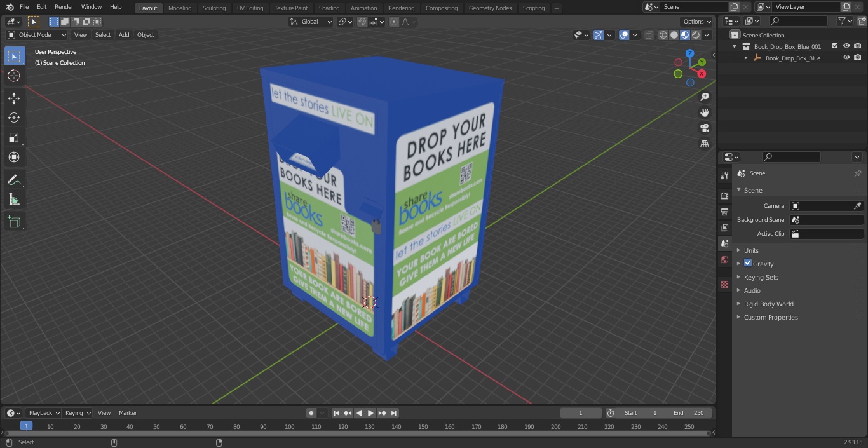868x448 pixels.
Task: Toggle proportional editing
Action: pyautogui.click(x=394, y=22)
